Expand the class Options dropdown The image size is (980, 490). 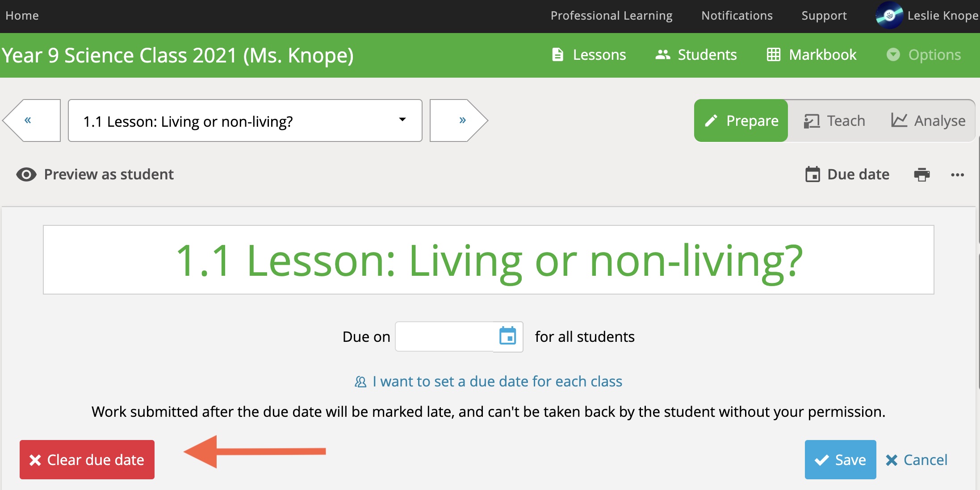923,55
